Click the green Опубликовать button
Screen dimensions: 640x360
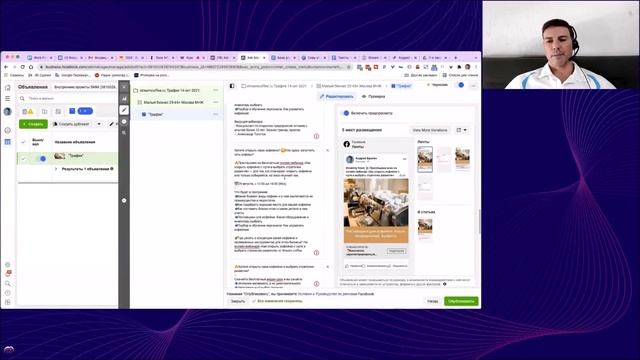[461, 301]
